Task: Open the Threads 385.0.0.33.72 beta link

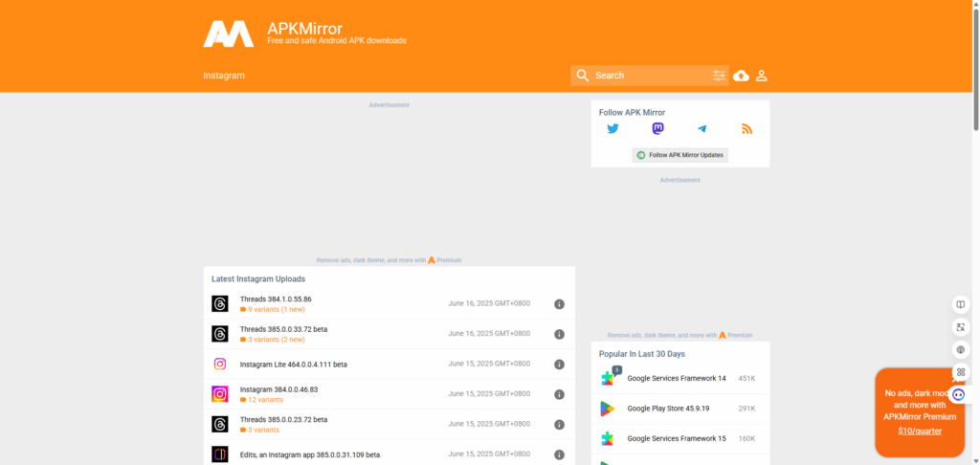Action: [x=283, y=329]
